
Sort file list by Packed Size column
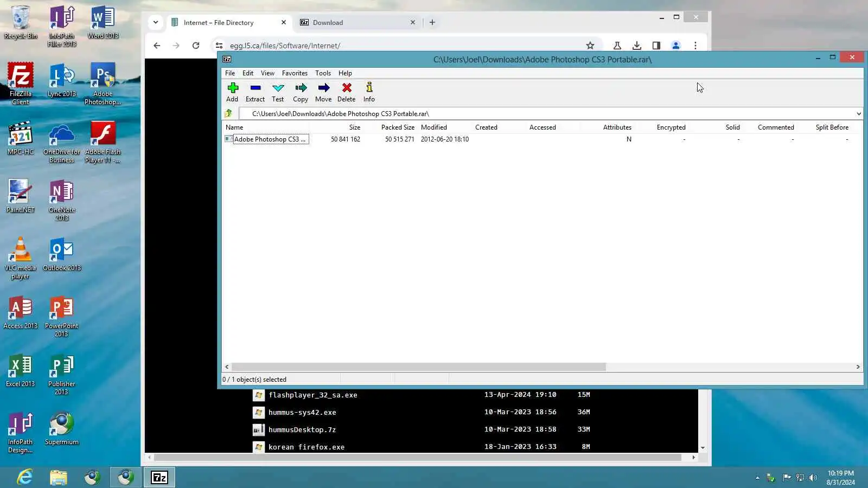point(398,127)
